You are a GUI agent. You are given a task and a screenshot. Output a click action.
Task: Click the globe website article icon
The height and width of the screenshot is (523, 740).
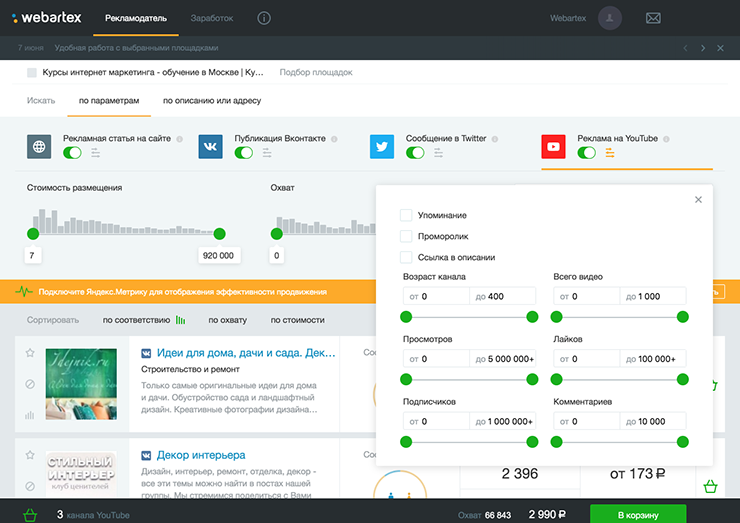pos(39,147)
